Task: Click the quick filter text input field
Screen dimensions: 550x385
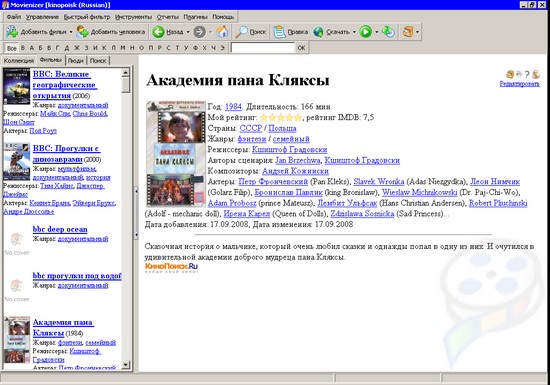Action: click(x=262, y=48)
